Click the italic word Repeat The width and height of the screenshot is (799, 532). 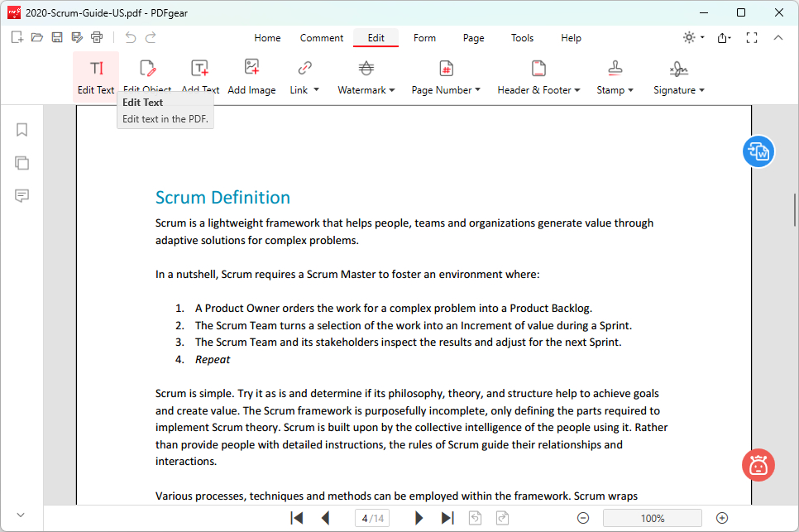[x=213, y=359]
